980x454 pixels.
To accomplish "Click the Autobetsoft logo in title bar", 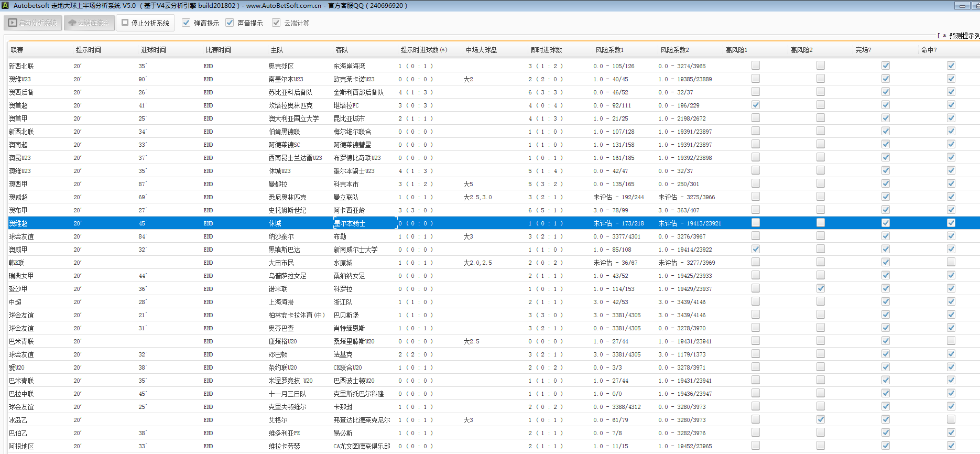I will 5,6.
